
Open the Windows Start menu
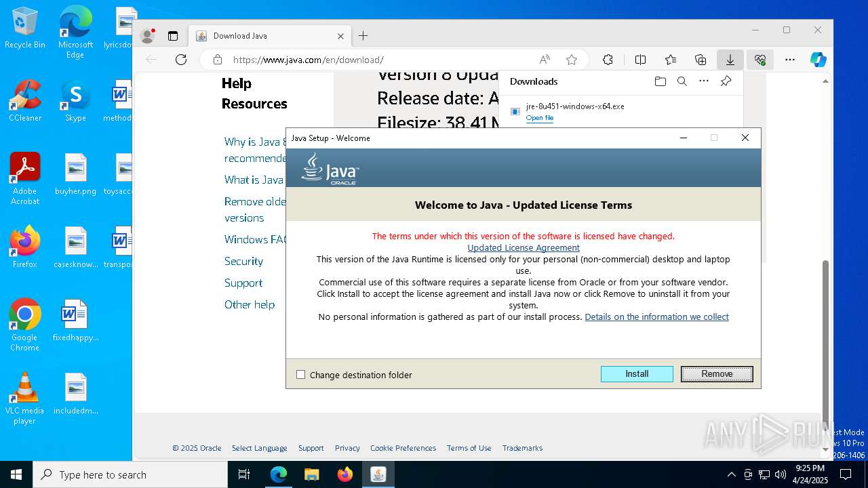click(16, 474)
